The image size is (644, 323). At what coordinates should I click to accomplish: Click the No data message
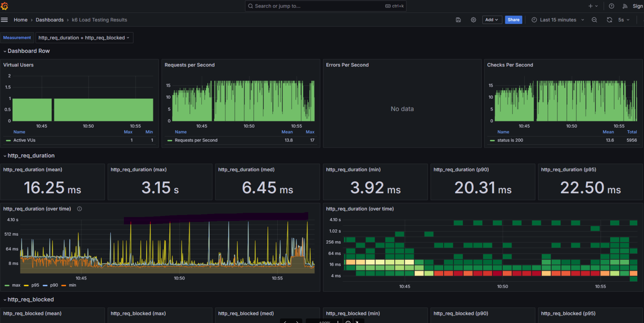(x=402, y=109)
